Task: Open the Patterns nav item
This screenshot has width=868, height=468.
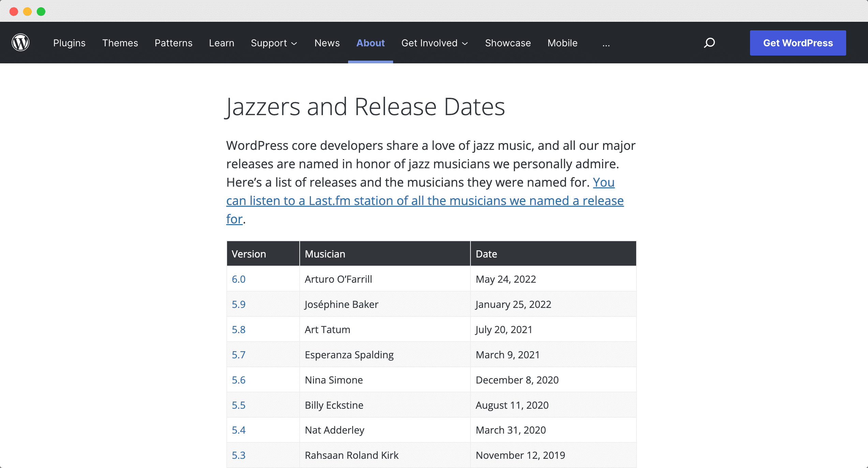Action: pyautogui.click(x=174, y=43)
